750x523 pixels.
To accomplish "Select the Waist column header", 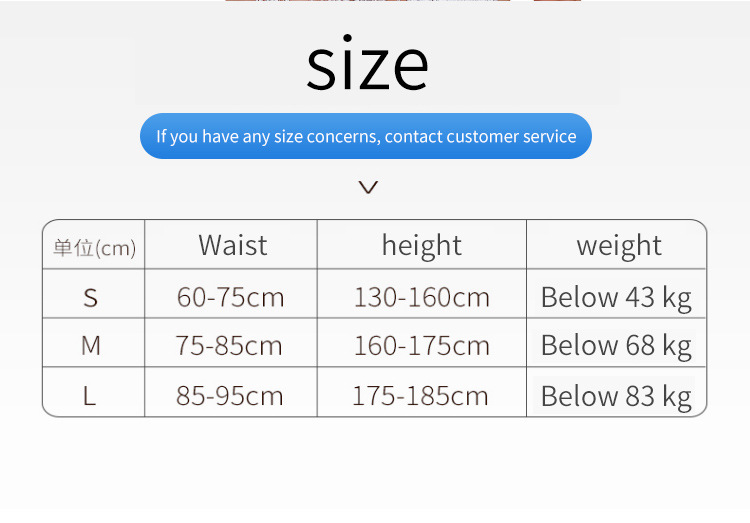I will tap(232, 245).
